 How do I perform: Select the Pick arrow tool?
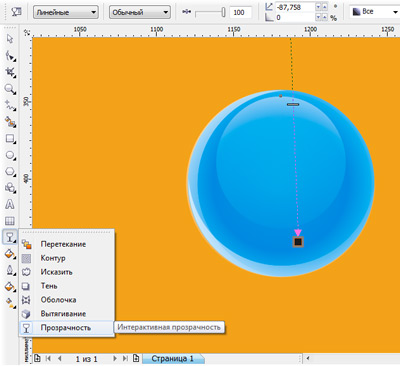point(10,39)
